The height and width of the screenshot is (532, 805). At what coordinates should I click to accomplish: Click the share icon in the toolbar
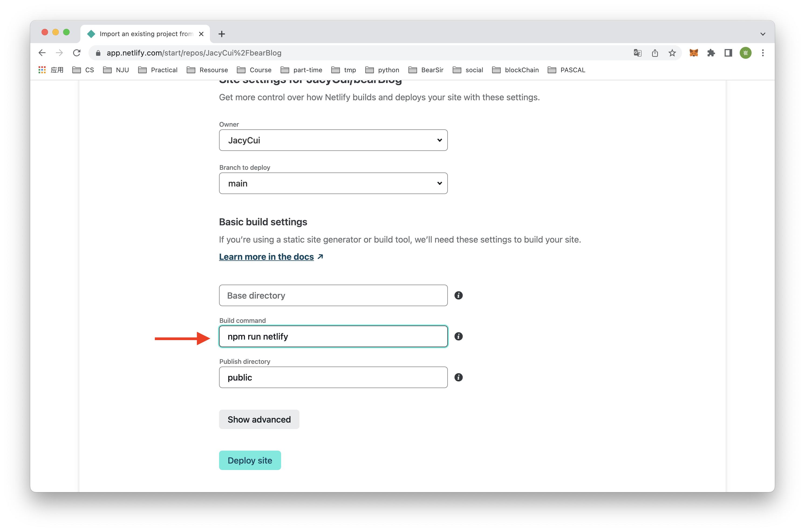[655, 53]
